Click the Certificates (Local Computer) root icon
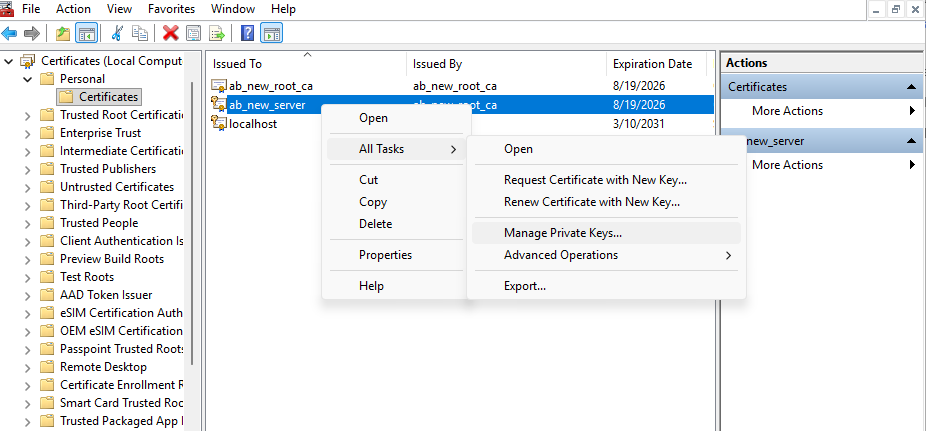926x431 pixels. tap(28, 60)
